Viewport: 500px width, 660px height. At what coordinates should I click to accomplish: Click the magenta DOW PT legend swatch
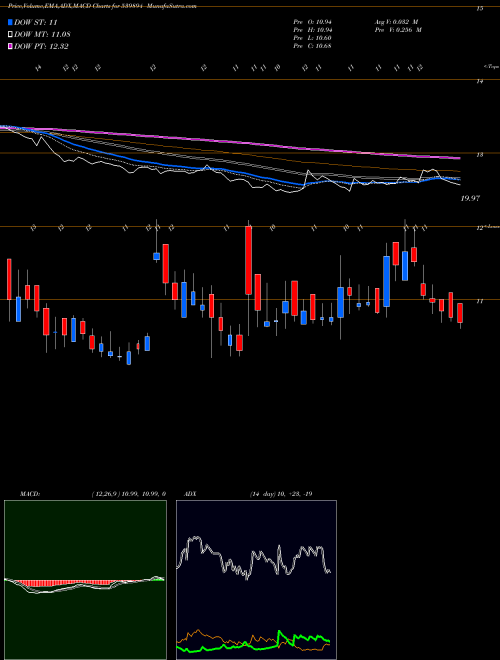point(10,46)
